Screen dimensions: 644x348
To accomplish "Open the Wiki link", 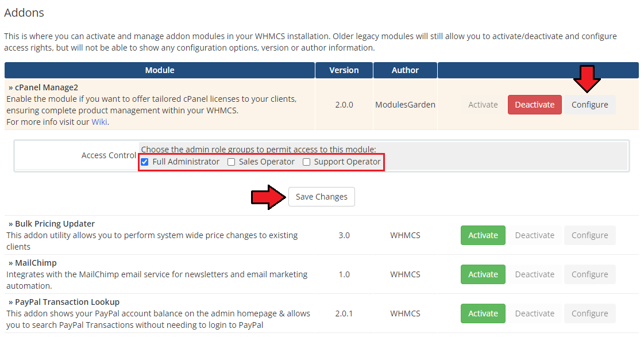I will (99, 122).
